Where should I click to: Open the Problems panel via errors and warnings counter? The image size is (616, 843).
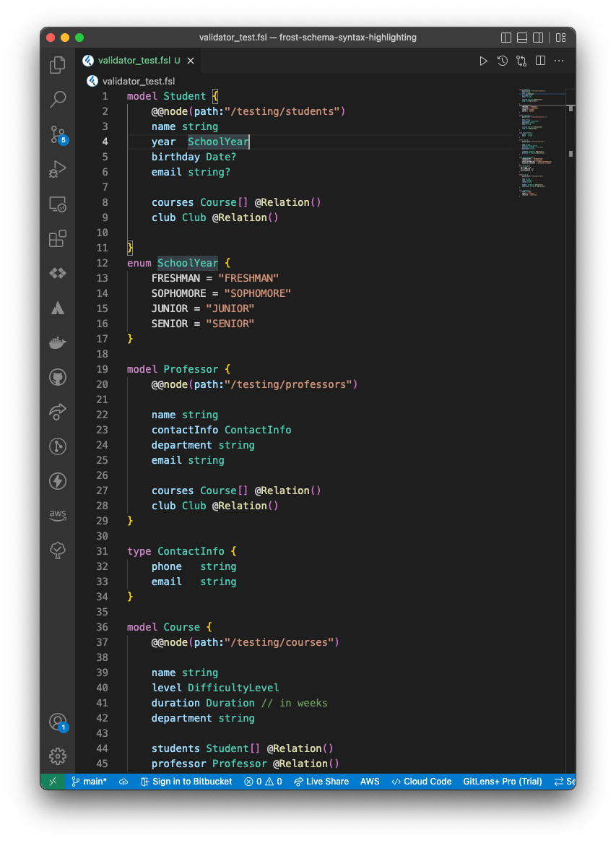[x=264, y=781]
